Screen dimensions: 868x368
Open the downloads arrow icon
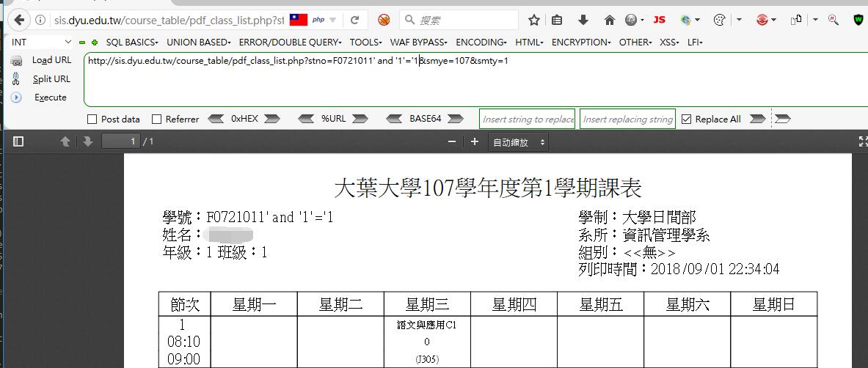pos(583,21)
